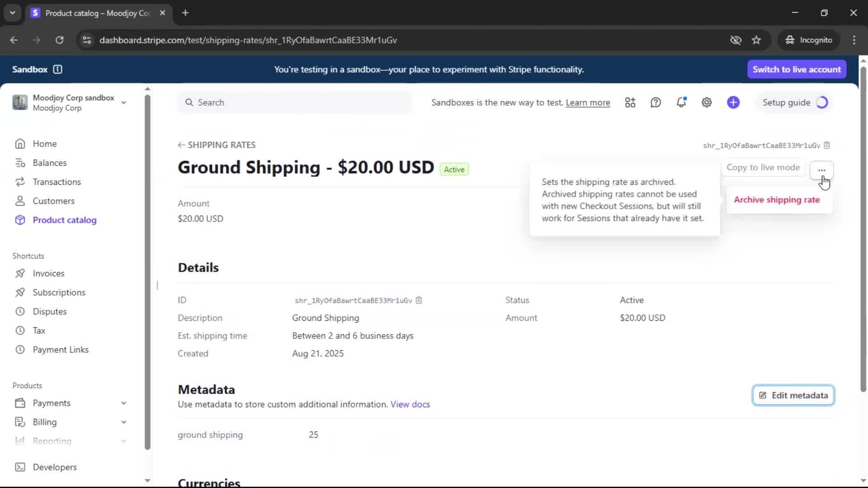Screen dimensions: 868x488
Task: Open Balances in the sidebar
Action: pyautogui.click(x=49, y=163)
